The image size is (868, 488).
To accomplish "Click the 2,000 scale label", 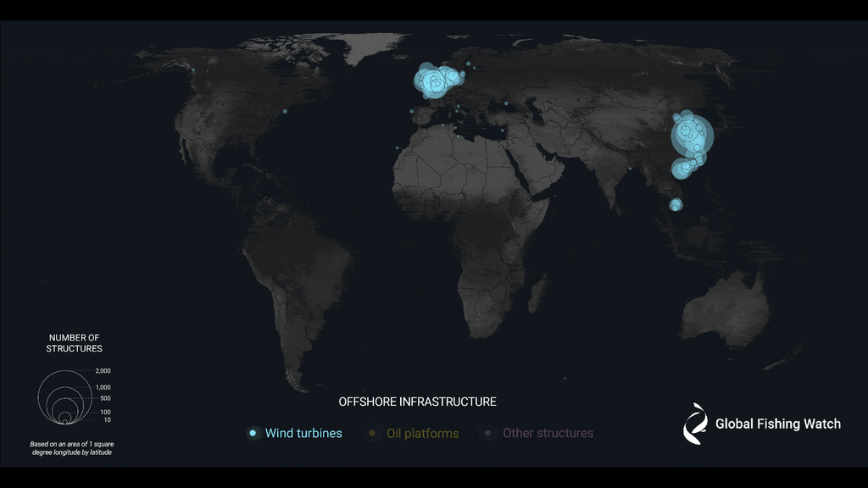I will tap(103, 371).
